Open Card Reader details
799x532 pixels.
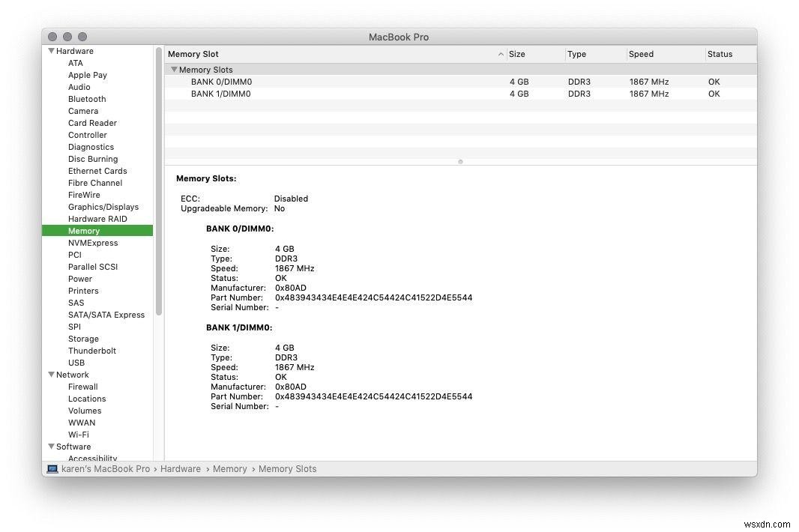coord(92,123)
